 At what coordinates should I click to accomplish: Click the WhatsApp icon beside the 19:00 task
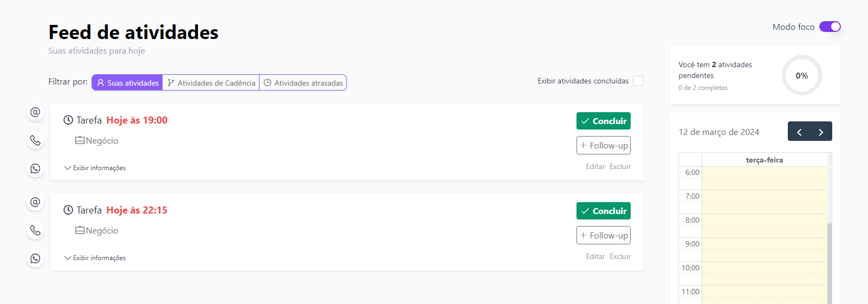point(35,169)
